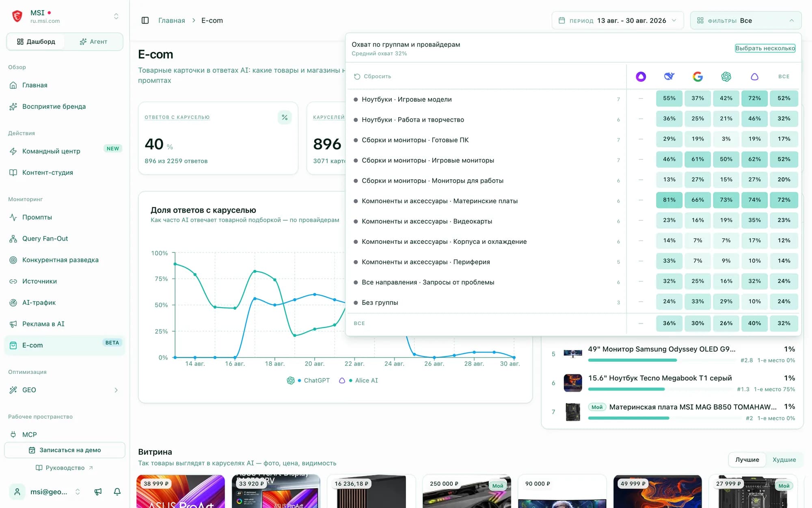812x508 pixels.
Task: Open the 90 000 ₽ showcase card
Action: [x=562, y=491]
